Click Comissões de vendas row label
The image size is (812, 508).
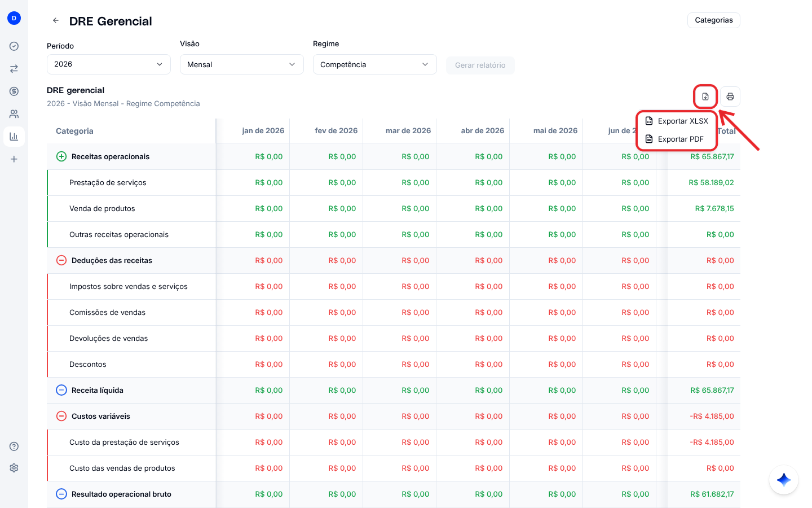tap(107, 312)
